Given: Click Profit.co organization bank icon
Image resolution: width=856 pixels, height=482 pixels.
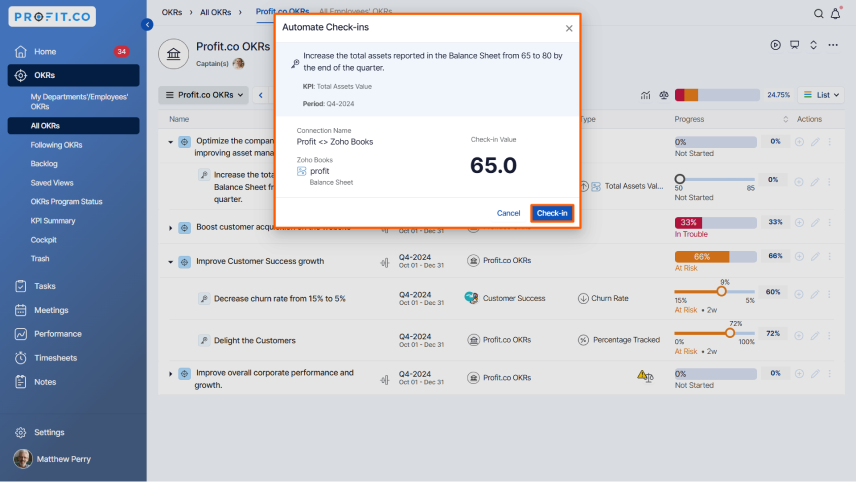Looking at the screenshot, I should pyautogui.click(x=174, y=54).
